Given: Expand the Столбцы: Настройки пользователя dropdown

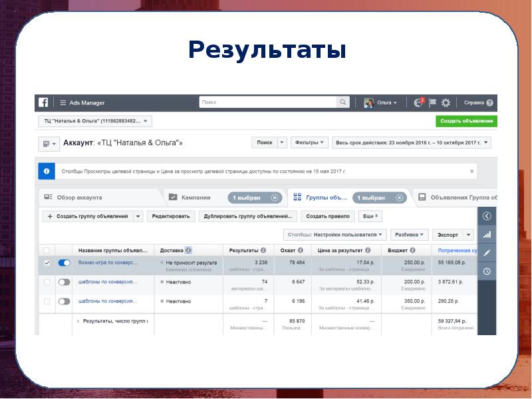Looking at the screenshot, I should pos(335,235).
